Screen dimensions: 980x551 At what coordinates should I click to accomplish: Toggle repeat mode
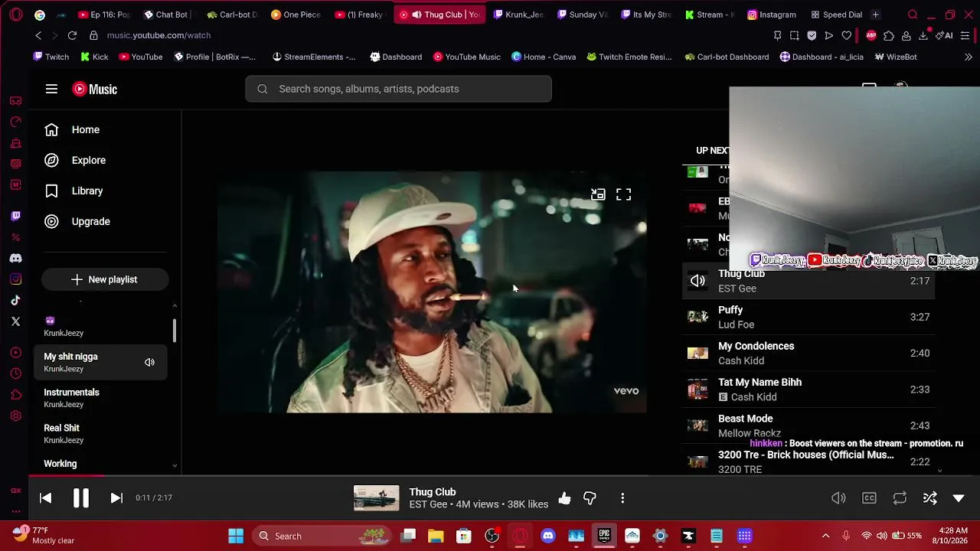coord(900,498)
